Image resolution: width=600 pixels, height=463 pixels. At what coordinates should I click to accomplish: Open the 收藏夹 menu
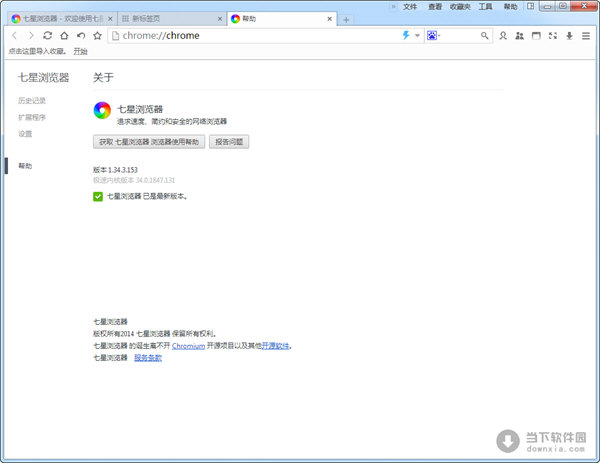tap(460, 7)
